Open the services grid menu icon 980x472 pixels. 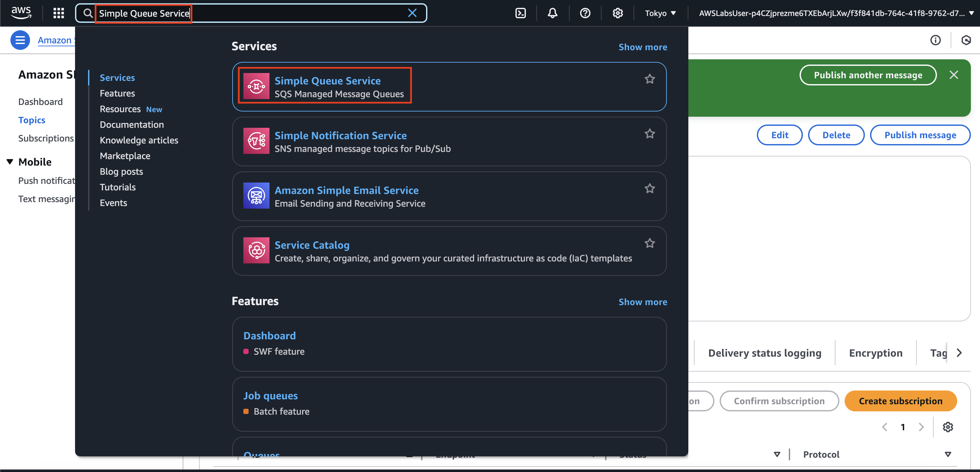(59, 13)
